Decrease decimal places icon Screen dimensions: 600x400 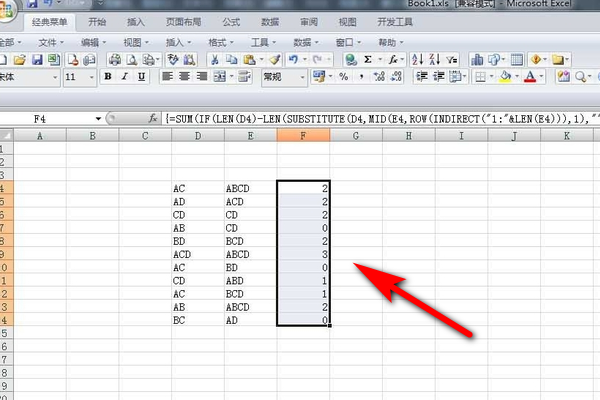pyautogui.click(x=396, y=77)
